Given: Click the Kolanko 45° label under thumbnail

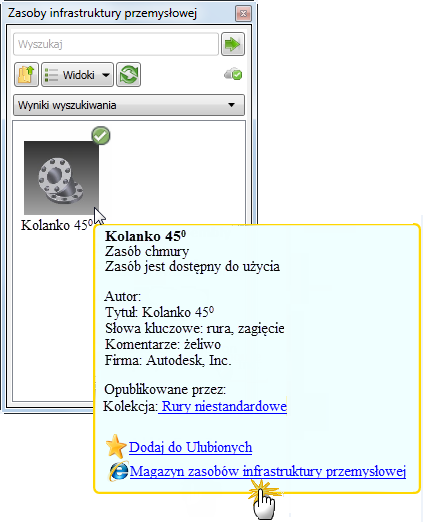Looking at the screenshot, I should [57, 225].
